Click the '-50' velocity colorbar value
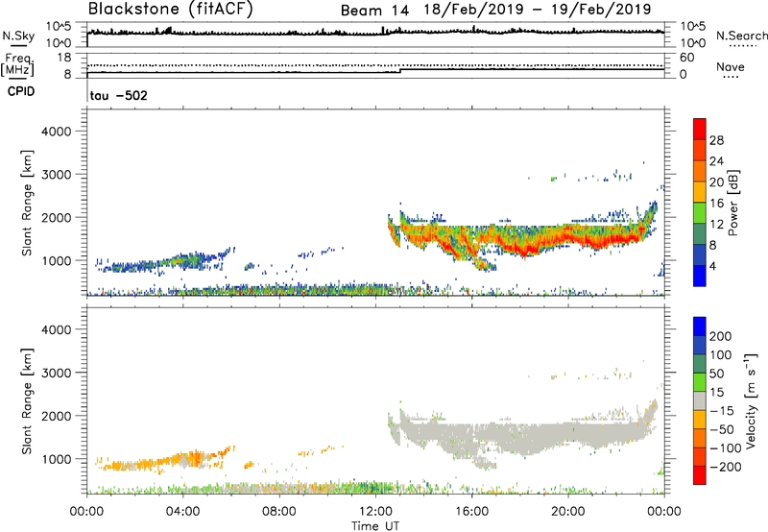The image size is (768, 532). 722,429
